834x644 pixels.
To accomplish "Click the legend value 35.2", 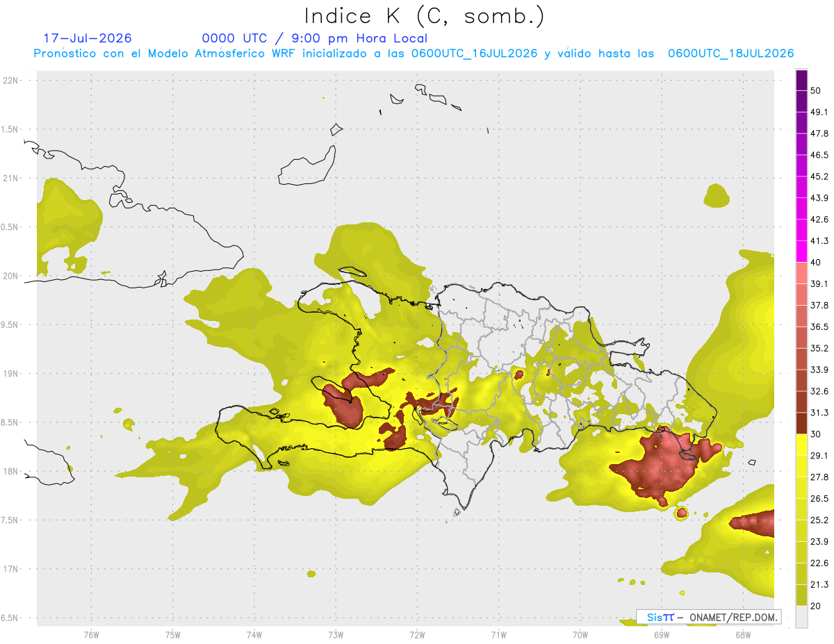I will [x=819, y=348].
